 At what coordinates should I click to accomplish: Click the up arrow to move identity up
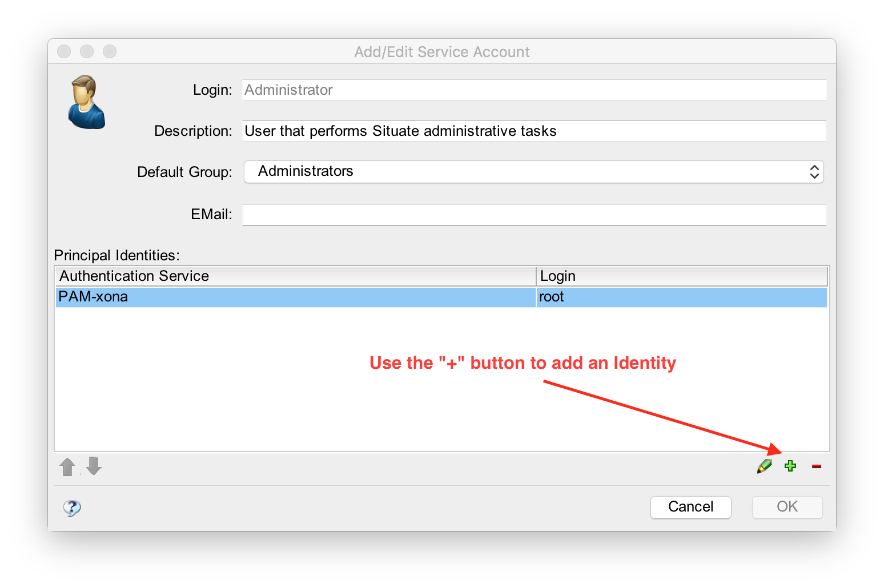point(67,466)
